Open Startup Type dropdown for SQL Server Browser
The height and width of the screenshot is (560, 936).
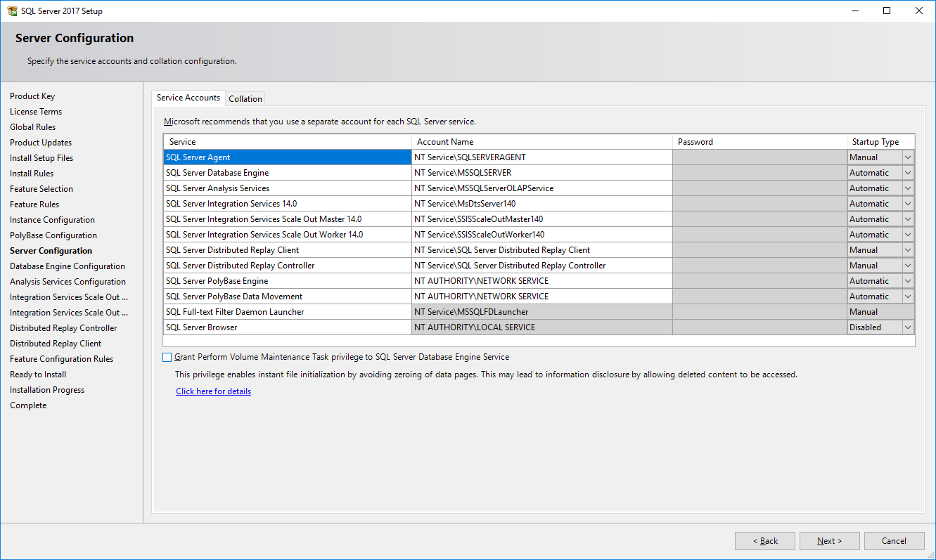click(x=907, y=327)
